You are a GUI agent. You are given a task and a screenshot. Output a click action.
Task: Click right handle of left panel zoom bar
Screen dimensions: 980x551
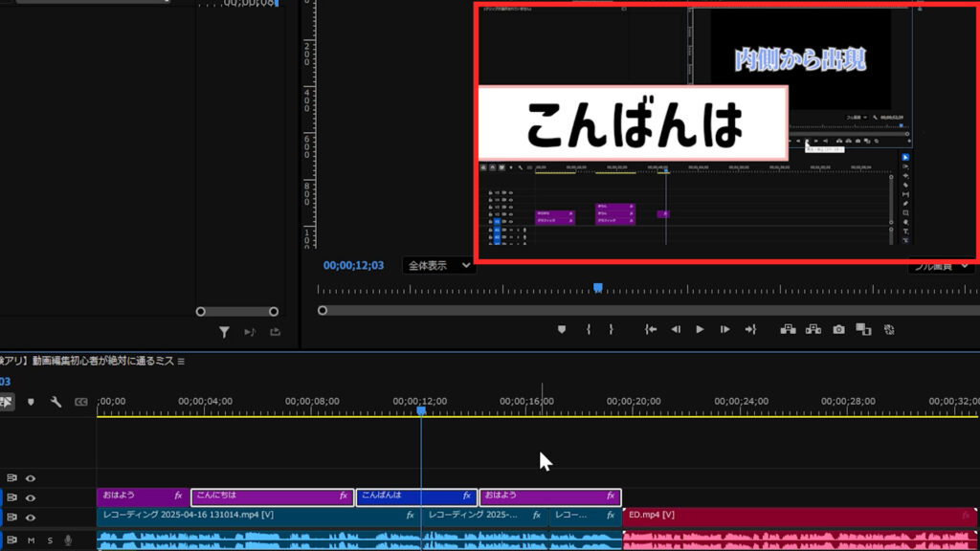[274, 312]
